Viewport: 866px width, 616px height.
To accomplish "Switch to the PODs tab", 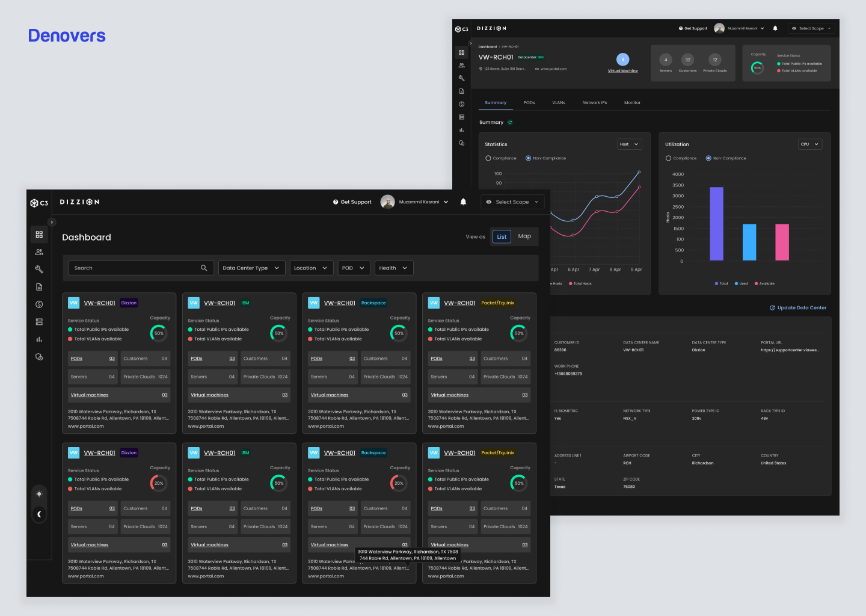I will pos(529,103).
